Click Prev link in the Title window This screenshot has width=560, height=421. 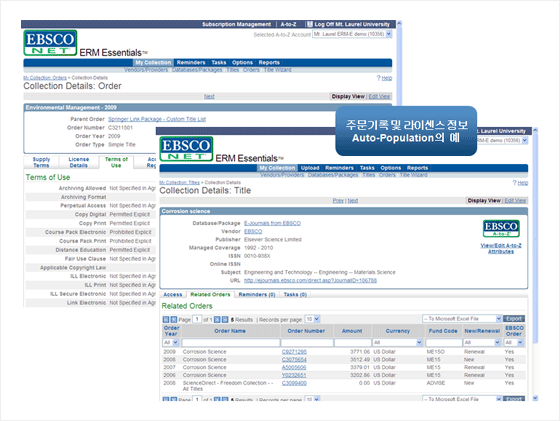pos(338,201)
